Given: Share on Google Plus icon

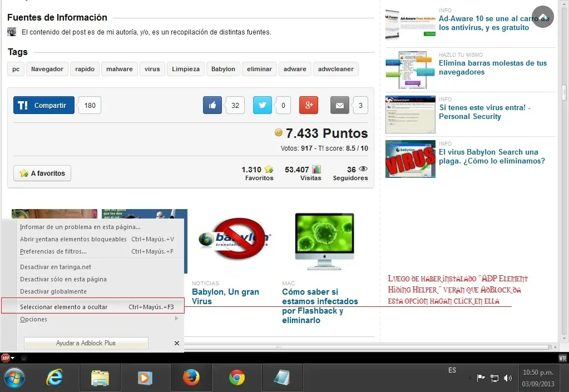Looking at the screenshot, I should [x=309, y=105].
